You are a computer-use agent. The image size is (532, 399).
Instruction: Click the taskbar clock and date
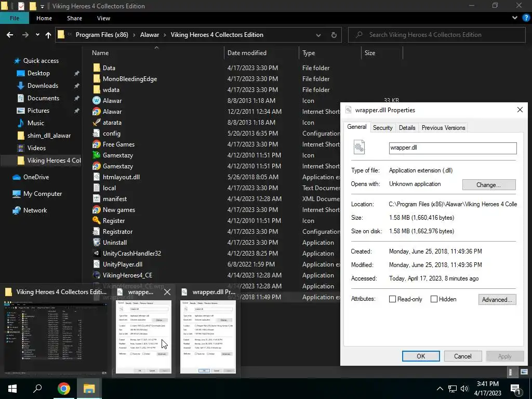(487, 389)
